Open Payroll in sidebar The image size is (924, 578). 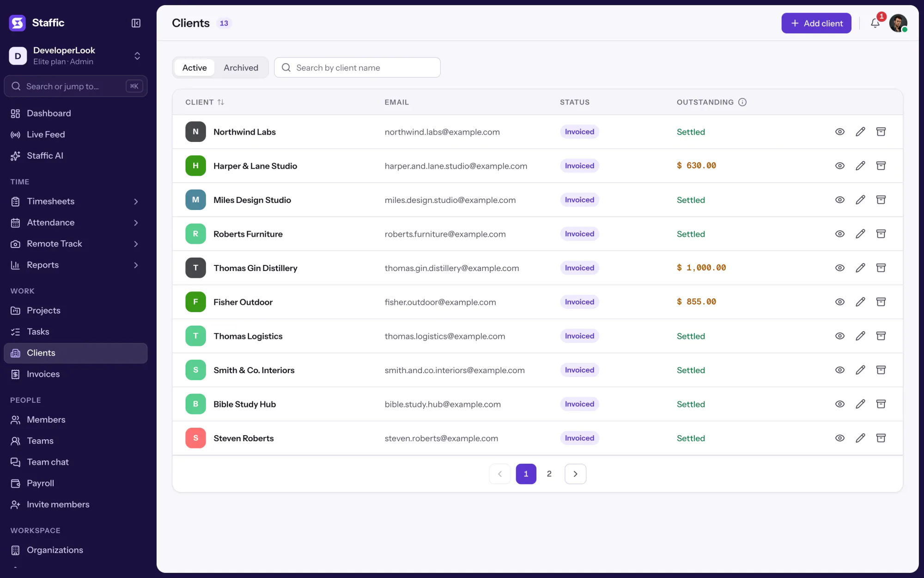coord(75,483)
